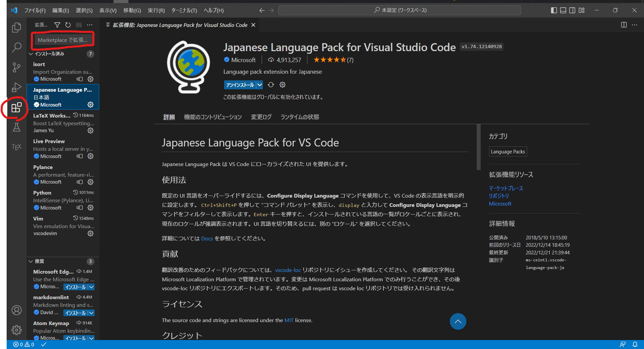Viewport: 644px width, 349px height.
Task: Toggle the primary sidebar layout button
Action: coord(554,10)
